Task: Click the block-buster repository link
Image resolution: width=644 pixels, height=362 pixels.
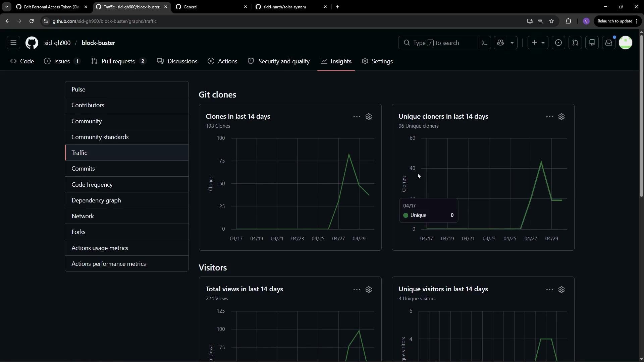Action: (98, 43)
